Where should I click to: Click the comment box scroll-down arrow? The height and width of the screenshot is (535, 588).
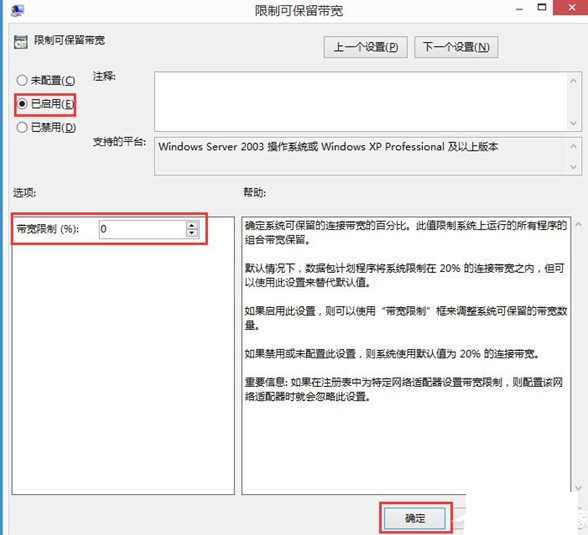(x=573, y=123)
